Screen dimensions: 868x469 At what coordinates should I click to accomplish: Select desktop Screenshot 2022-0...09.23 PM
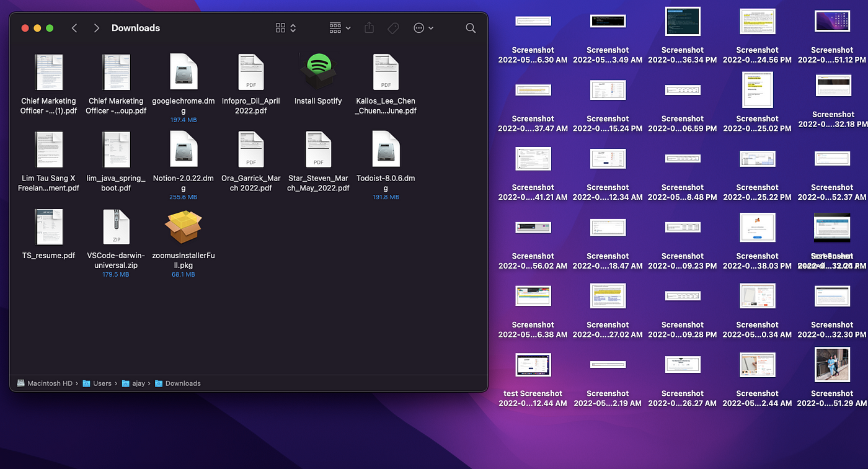pos(683,228)
